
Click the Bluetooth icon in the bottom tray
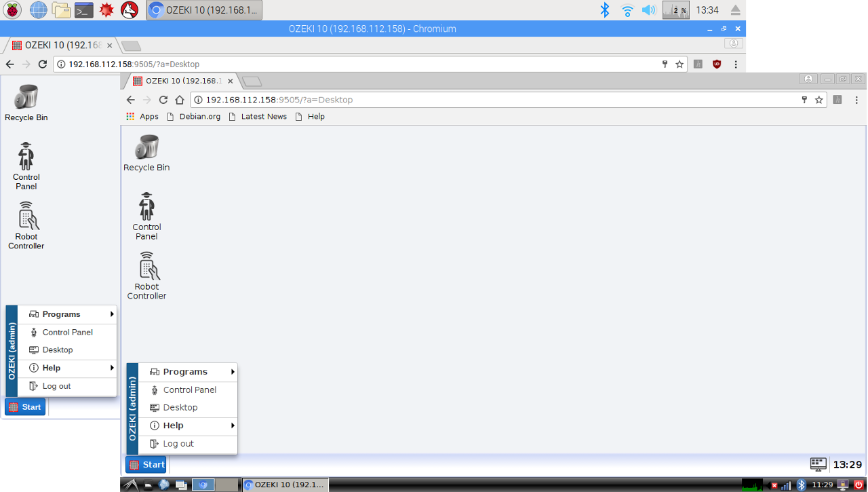point(802,485)
